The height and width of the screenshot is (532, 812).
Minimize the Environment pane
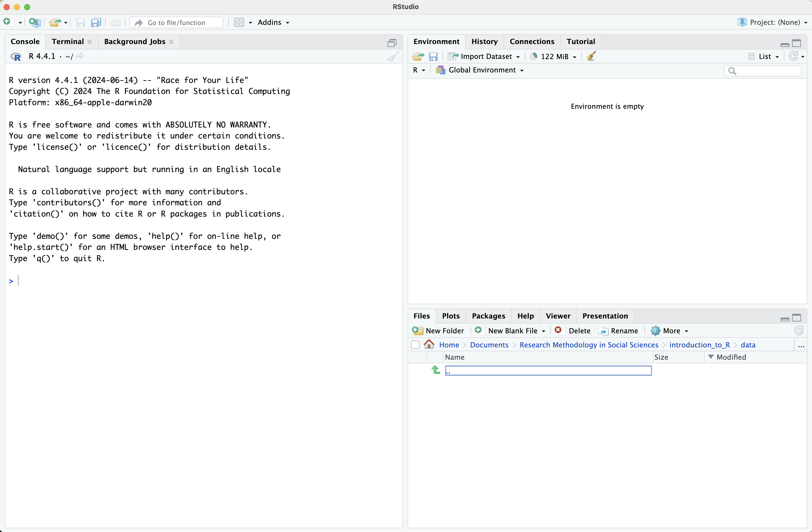[x=784, y=44]
